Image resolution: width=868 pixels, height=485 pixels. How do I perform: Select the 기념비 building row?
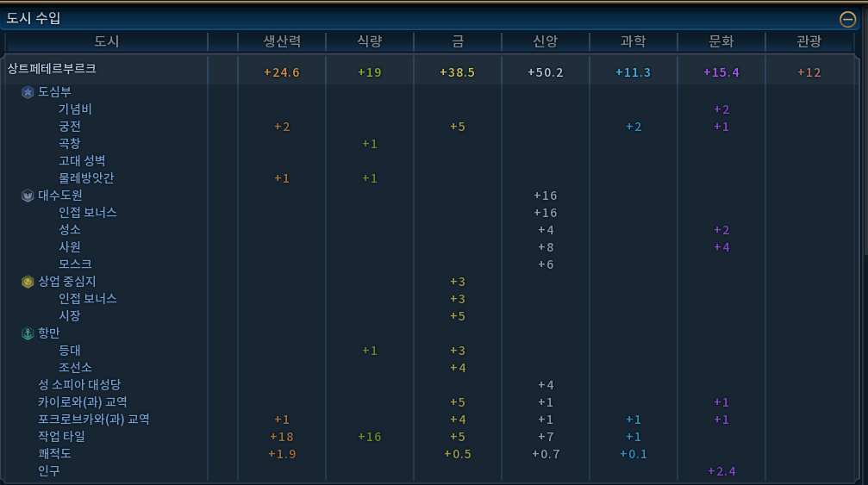(75, 109)
